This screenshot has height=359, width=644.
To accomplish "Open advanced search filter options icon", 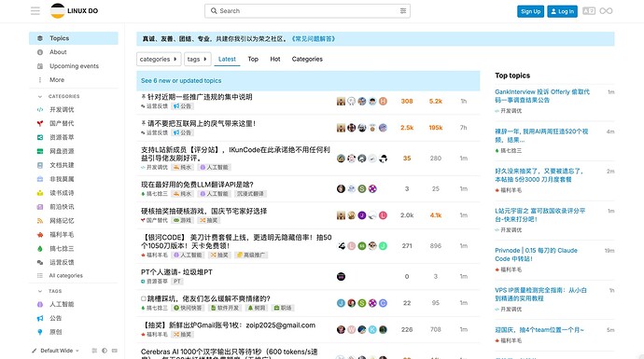I will click(403, 11).
